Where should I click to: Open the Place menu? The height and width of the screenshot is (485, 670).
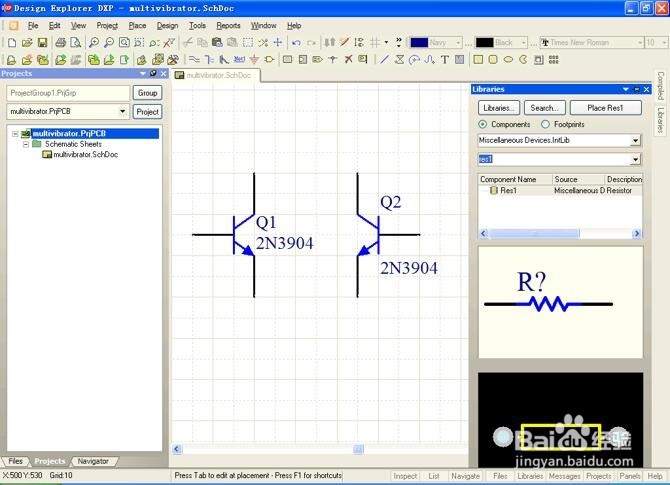[x=138, y=26]
